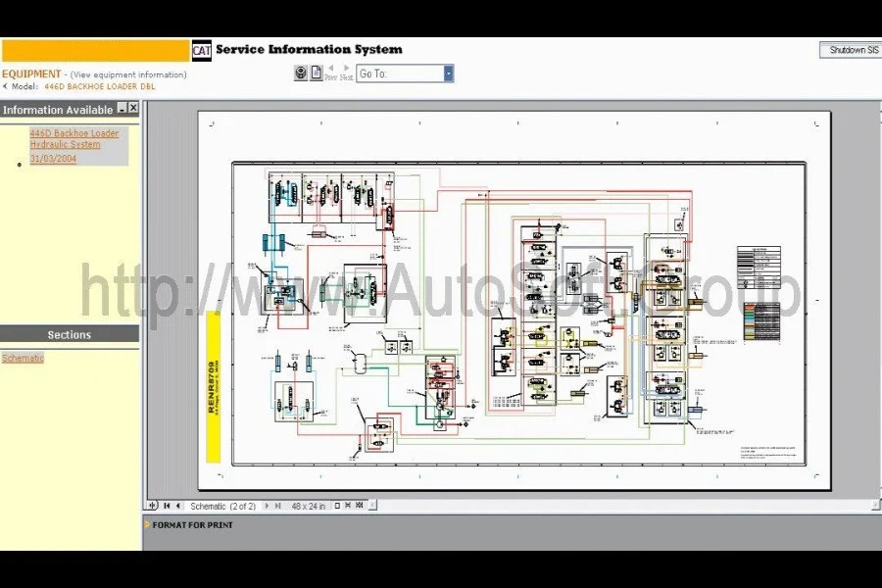Click the color legend on the schematic

[x=761, y=321]
